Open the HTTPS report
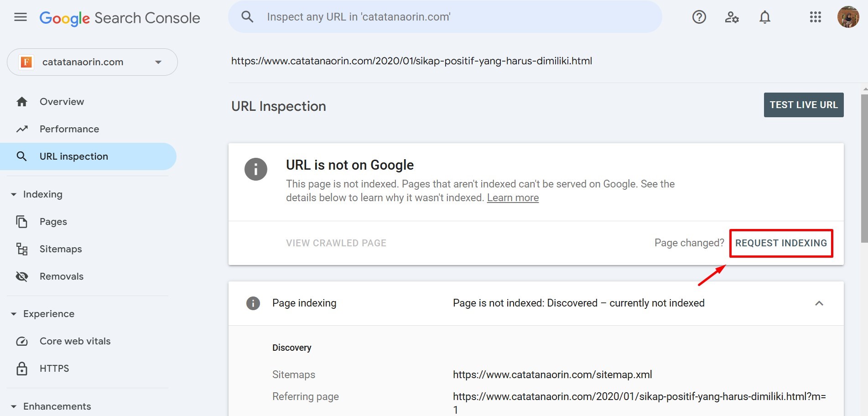The width and height of the screenshot is (868, 416). 54,369
